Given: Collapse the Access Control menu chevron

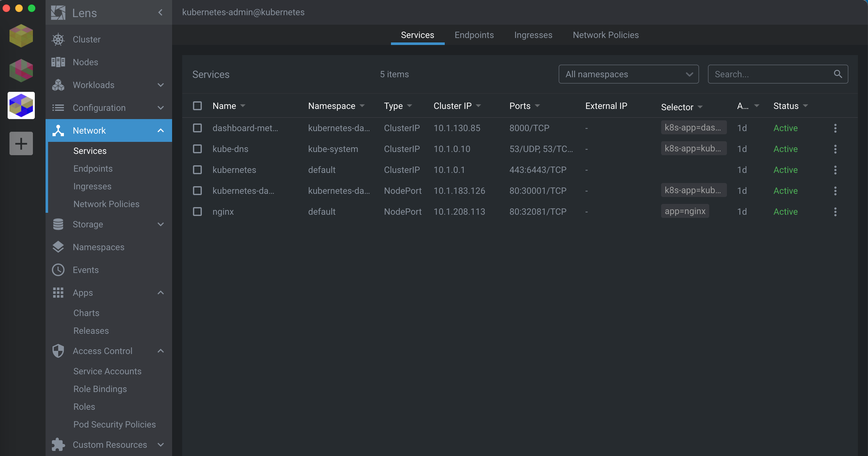Looking at the screenshot, I should click(161, 351).
